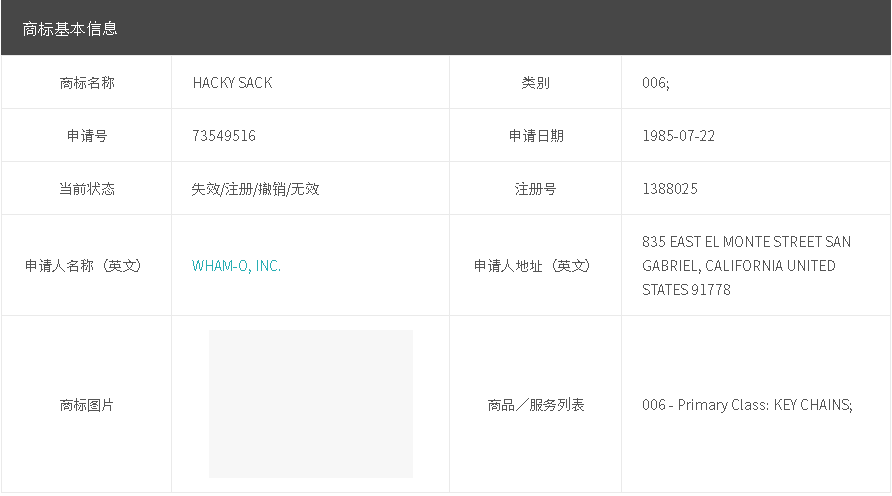Open the WHAM-O, INC. applicant link
Viewport: 892px width, 496px height.
(x=236, y=266)
